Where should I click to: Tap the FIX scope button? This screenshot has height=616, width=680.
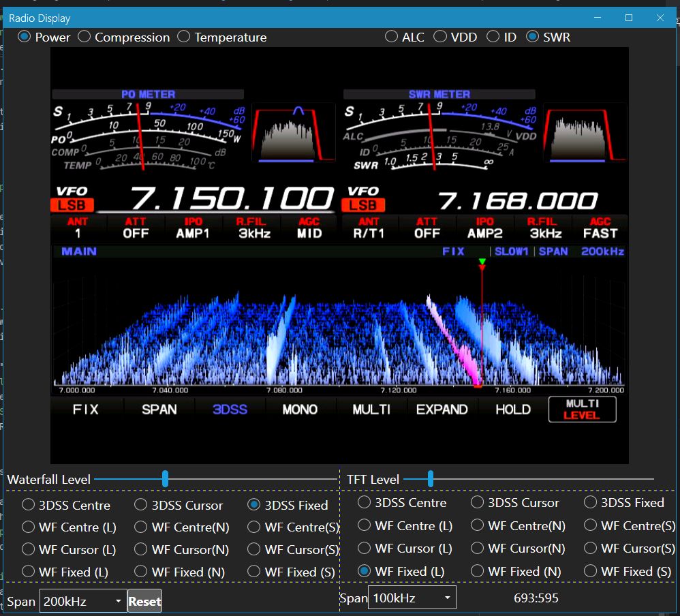[86, 410]
